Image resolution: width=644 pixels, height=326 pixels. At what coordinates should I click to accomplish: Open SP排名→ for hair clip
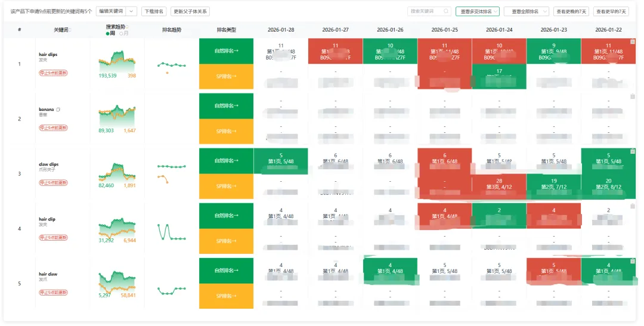(227, 241)
